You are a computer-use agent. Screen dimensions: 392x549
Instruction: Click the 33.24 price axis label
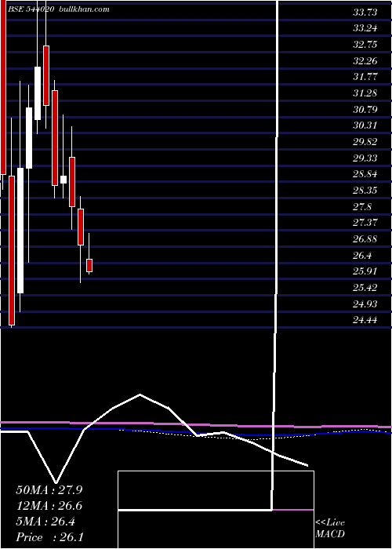click(x=365, y=29)
